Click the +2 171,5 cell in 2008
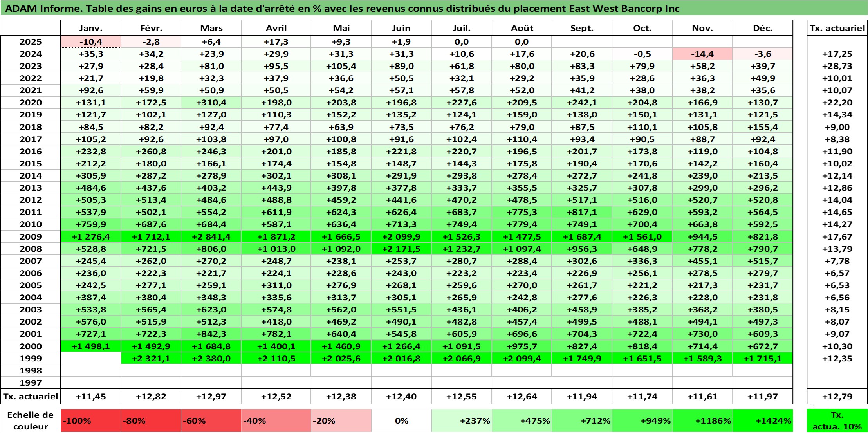 [x=401, y=249]
